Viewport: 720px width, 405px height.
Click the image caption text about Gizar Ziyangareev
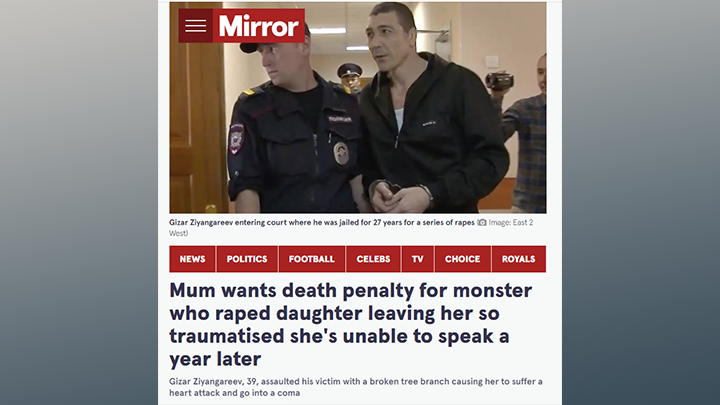pos(321,223)
